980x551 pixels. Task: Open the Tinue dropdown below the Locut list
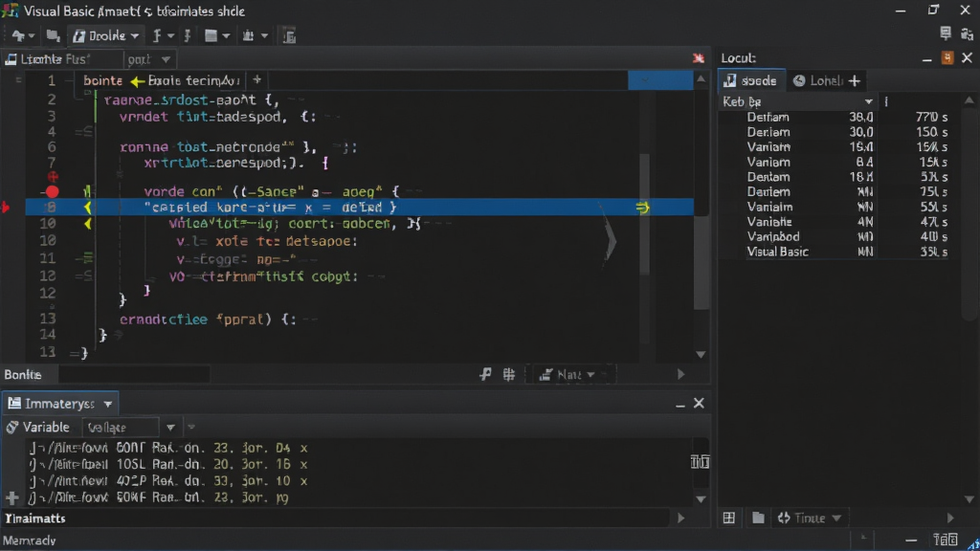[x=810, y=518]
